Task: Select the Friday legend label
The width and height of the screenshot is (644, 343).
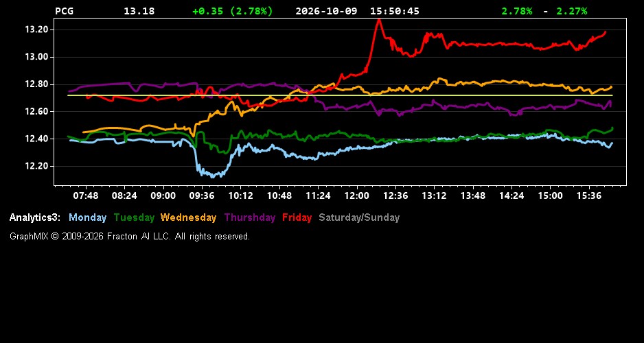Action: click(297, 217)
